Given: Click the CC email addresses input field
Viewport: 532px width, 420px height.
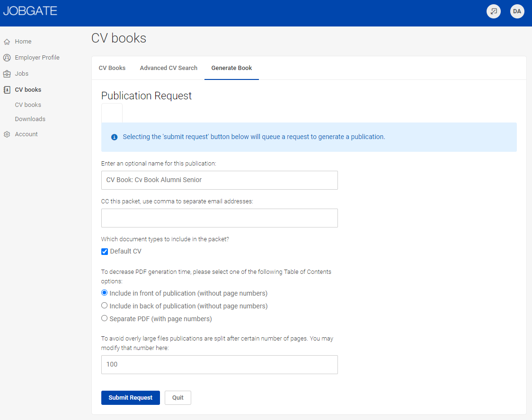Looking at the screenshot, I should [x=220, y=218].
